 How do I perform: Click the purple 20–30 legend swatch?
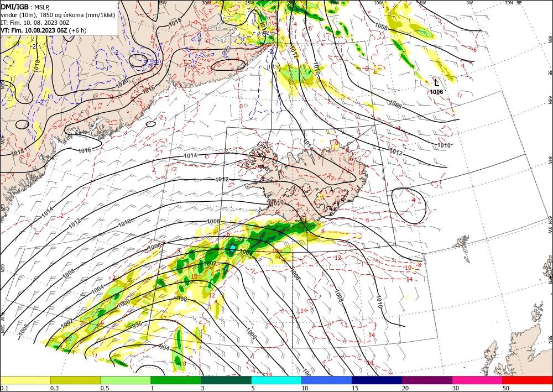[x=427, y=380]
